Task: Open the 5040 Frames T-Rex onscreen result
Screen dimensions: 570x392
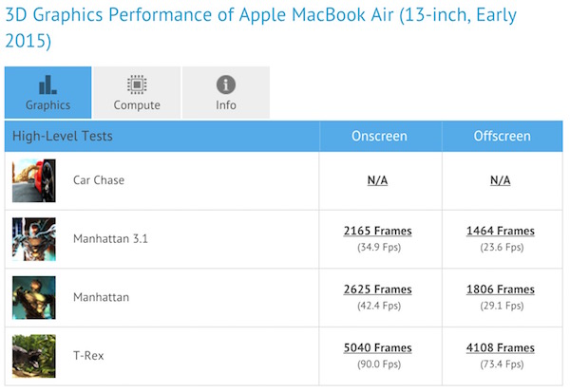Action: [377, 346]
